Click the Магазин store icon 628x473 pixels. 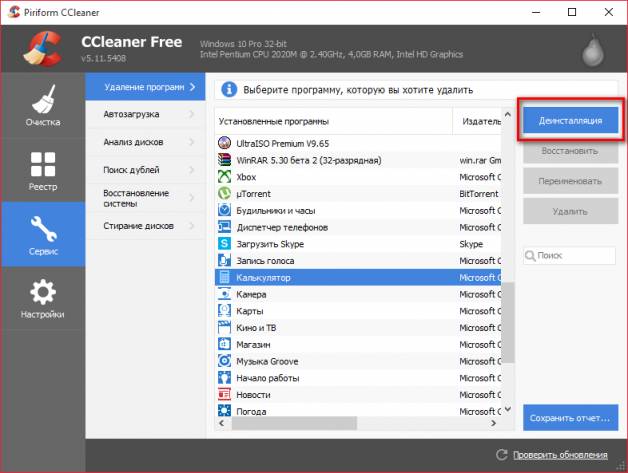[x=224, y=344]
